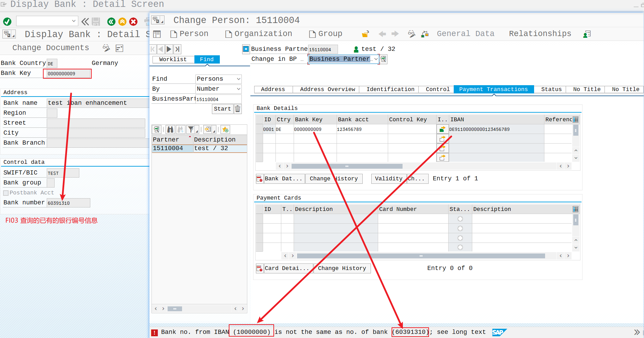This screenshot has height=338, width=644.
Task: Select first Payment Cards standard radio button
Action: (460, 219)
